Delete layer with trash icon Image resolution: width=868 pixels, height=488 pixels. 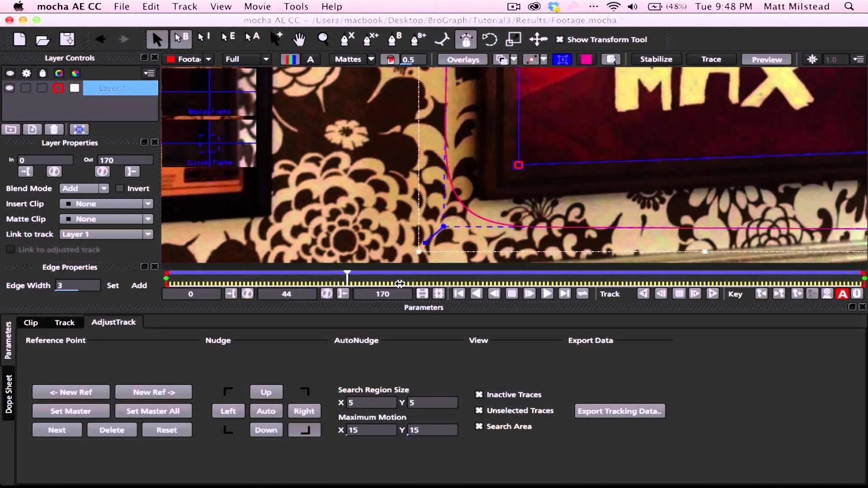54,130
